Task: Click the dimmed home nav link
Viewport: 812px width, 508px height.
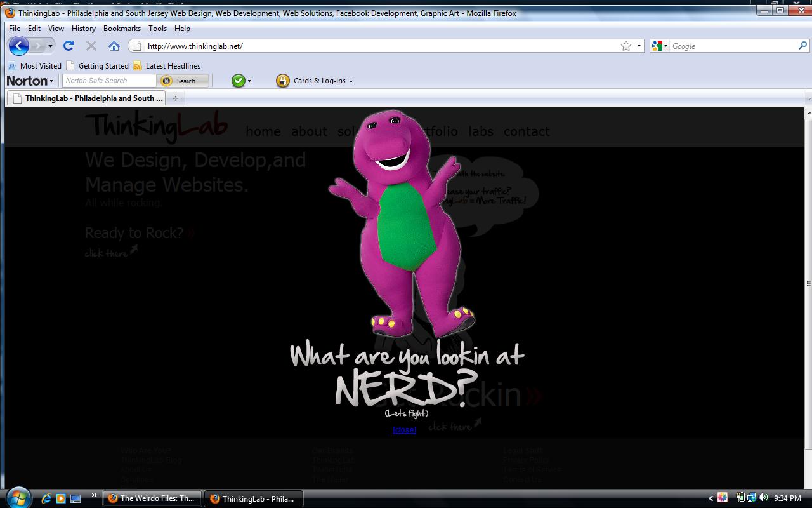Action: click(263, 131)
